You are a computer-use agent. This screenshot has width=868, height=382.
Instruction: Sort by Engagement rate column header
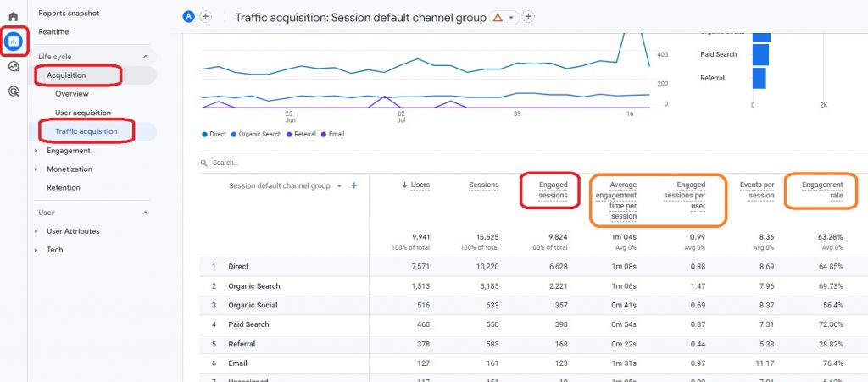(822, 191)
